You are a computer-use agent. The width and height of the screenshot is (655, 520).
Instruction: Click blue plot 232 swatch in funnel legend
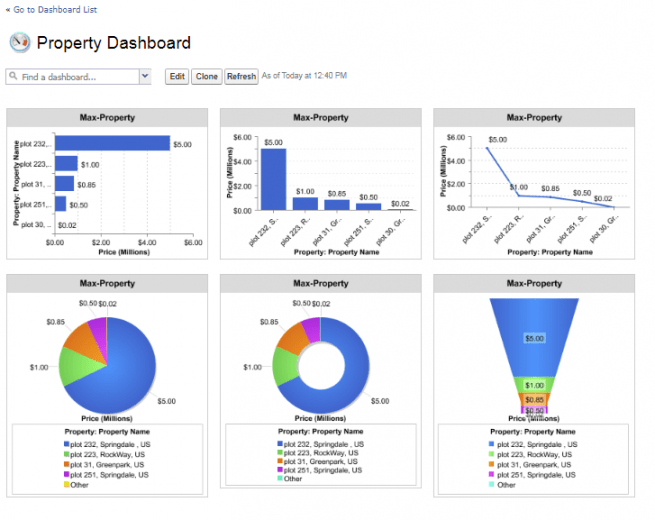click(x=491, y=444)
